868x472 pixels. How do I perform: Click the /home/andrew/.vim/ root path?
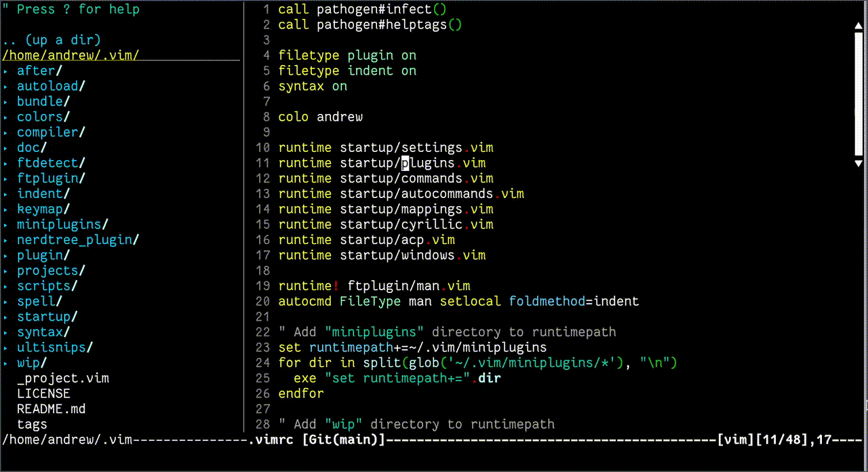71,56
